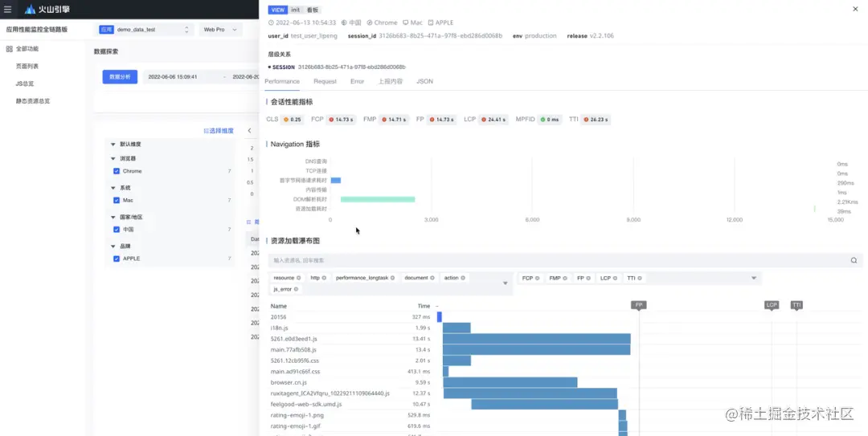Click the Volcano Engine logo

coord(47,10)
